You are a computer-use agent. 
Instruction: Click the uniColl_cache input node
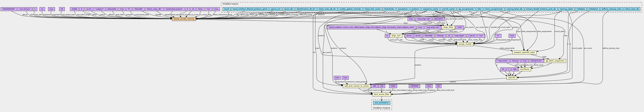448,9
